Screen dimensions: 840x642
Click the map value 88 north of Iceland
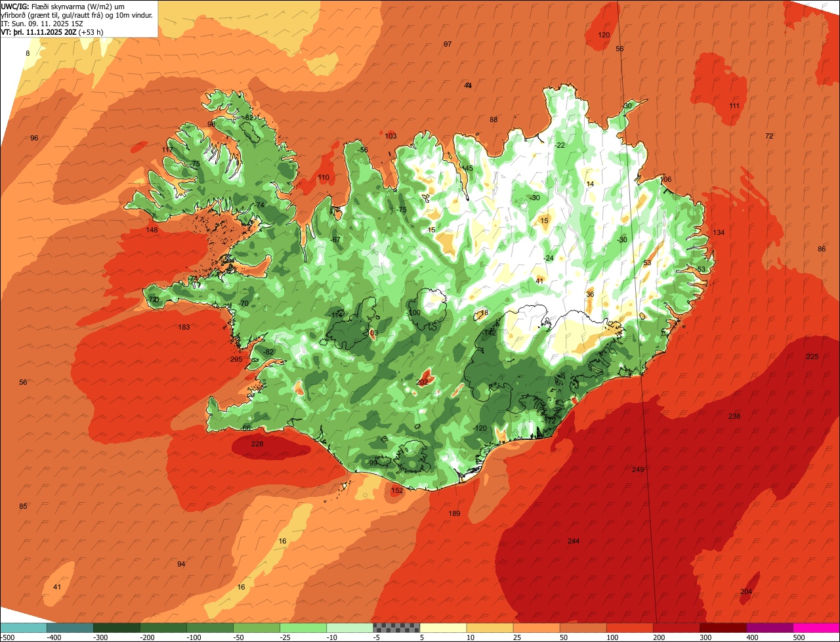click(x=493, y=119)
